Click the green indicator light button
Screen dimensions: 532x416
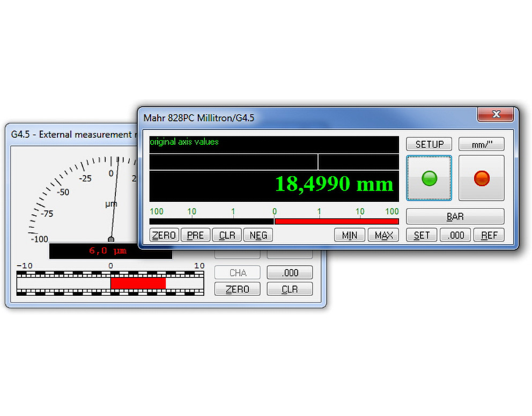429,178
